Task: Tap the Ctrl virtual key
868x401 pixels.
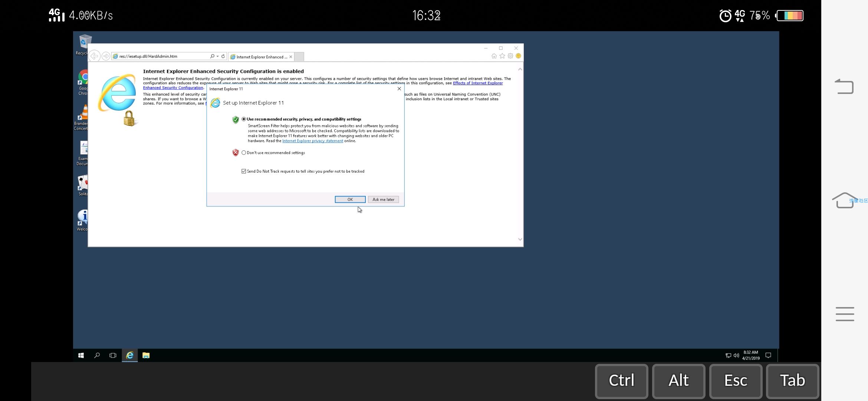Action: point(621,381)
